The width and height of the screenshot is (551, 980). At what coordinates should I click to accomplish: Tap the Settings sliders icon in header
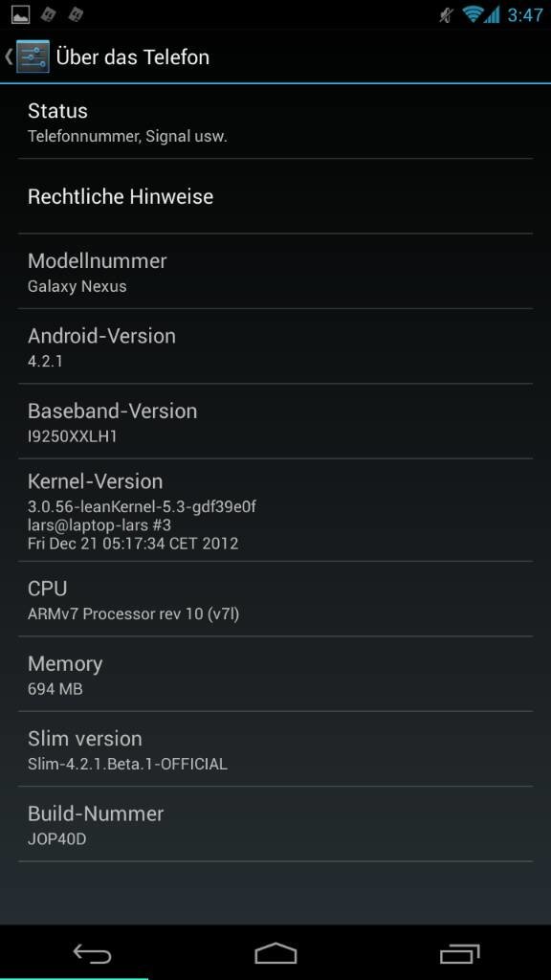click(x=33, y=56)
